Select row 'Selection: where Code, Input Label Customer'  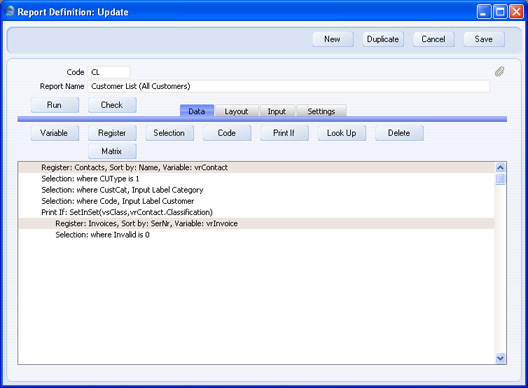256,201
